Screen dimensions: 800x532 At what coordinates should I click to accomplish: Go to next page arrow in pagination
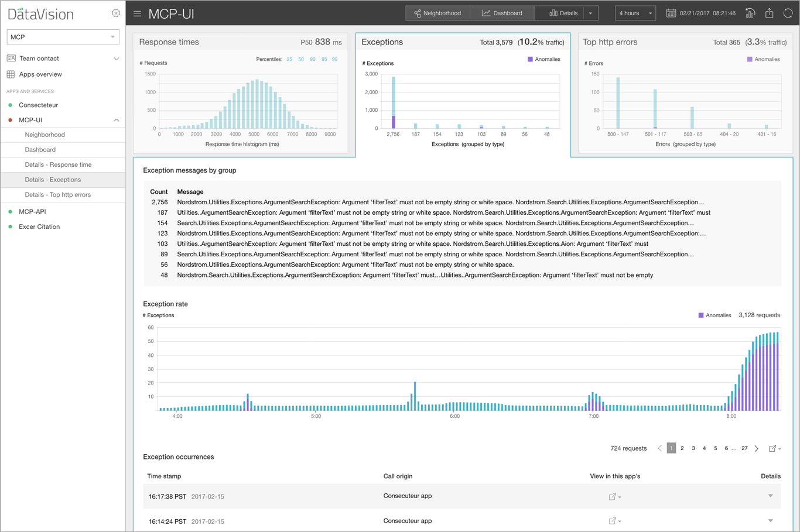(757, 448)
